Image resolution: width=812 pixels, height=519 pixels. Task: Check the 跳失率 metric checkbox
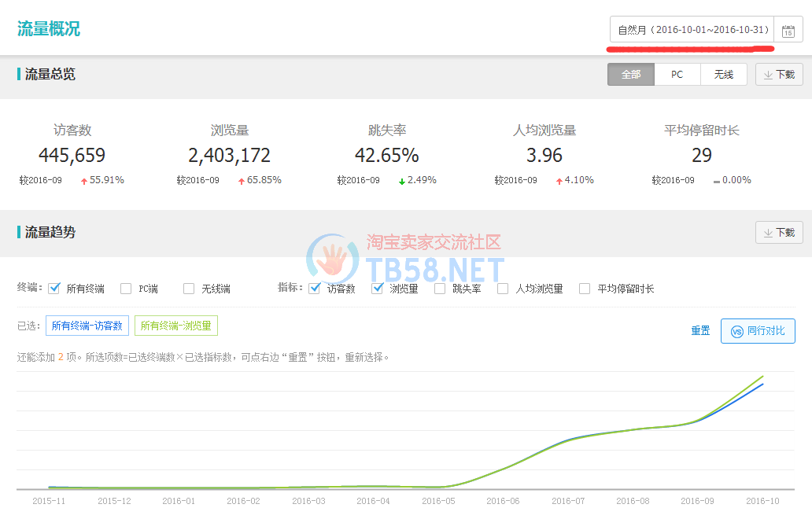pos(440,289)
